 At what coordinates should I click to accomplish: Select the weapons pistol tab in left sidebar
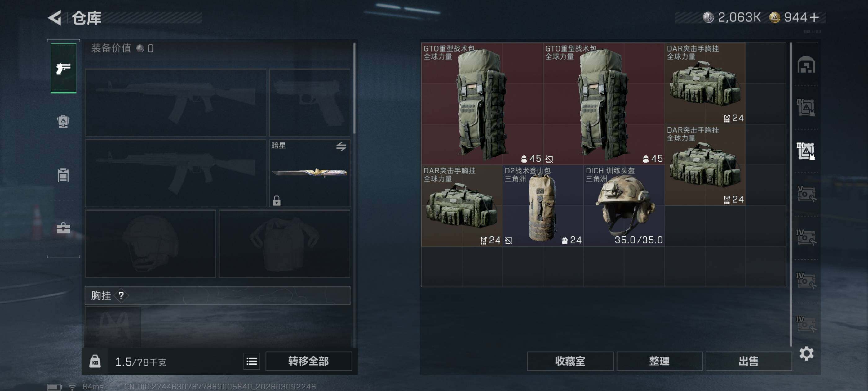click(x=63, y=69)
